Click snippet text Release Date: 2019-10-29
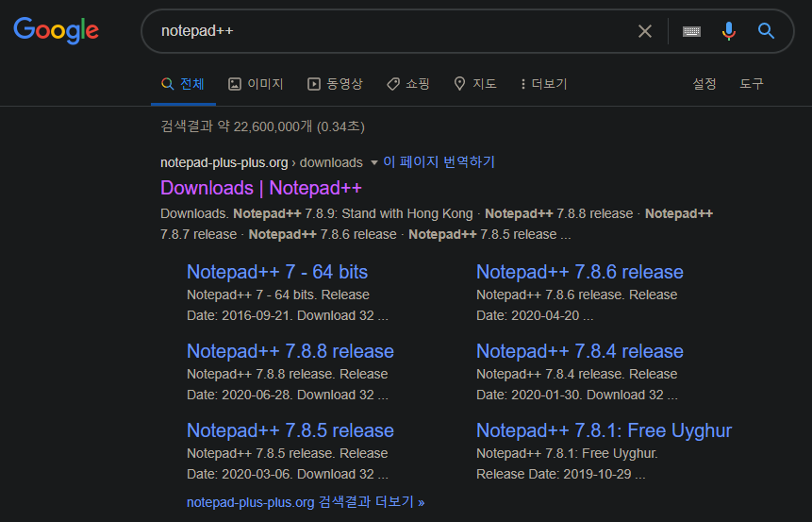 pos(554,474)
